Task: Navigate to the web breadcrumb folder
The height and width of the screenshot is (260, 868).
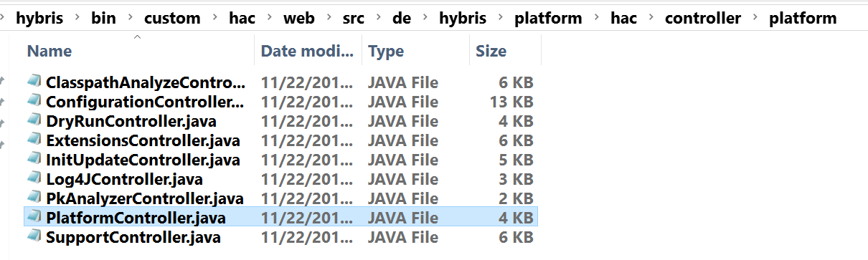Action: [298, 19]
